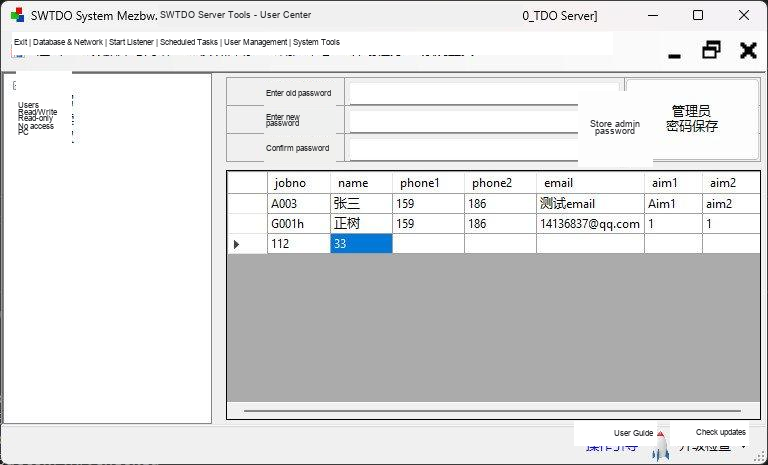Image resolution: width=768 pixels, height=465 pixels.
Task: Maximize the SWTDO main window
Action: 698,15
